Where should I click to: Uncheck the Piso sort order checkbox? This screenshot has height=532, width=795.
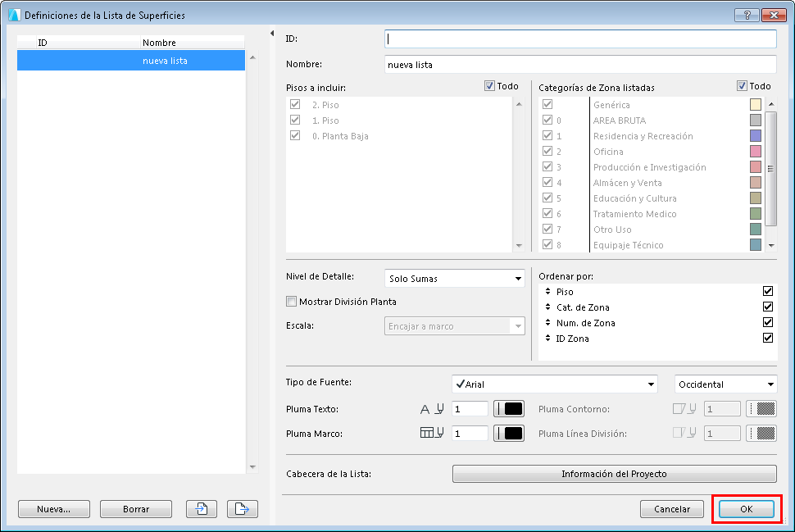click(x=768, y=291)
